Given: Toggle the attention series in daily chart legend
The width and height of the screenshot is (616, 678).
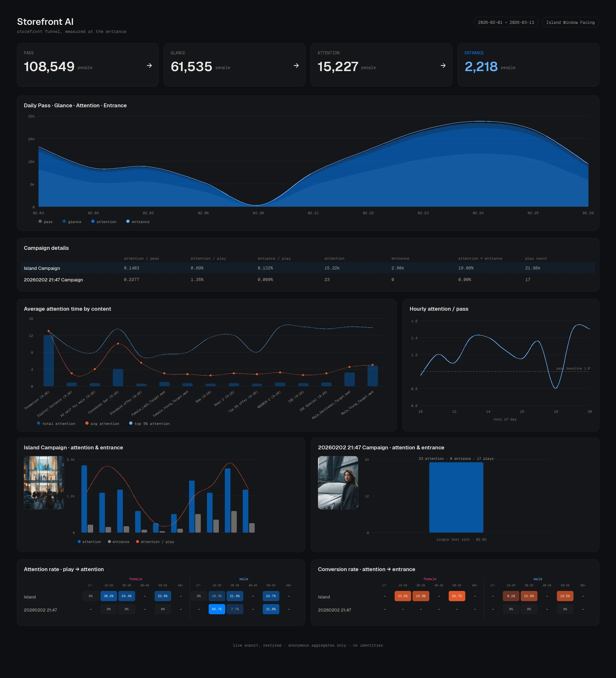Looking at the screenshot, I should coord(104,222).
